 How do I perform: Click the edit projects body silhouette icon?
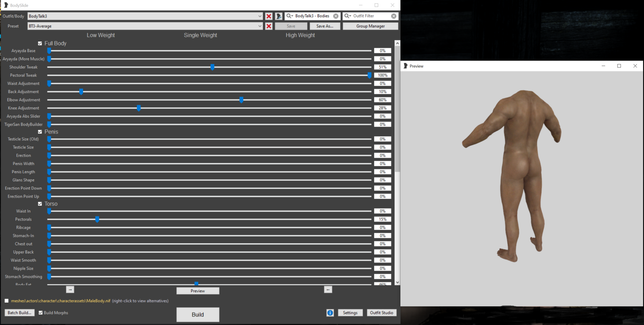pos(278,16)
